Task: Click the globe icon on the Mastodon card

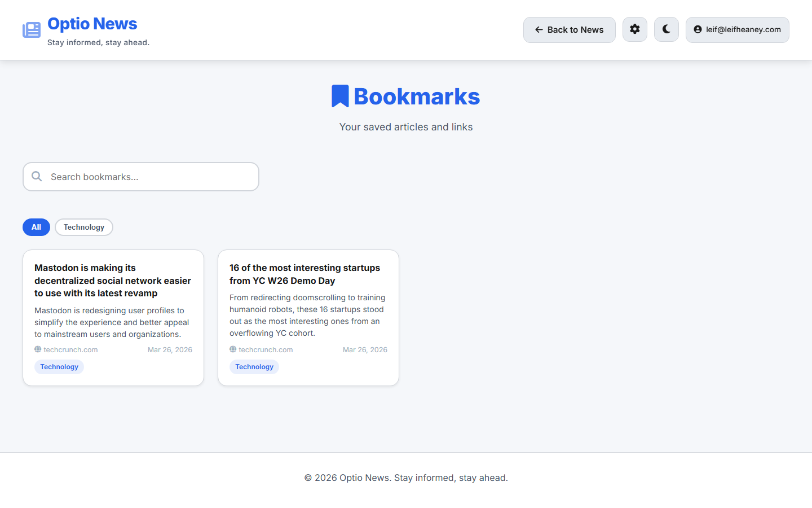Action: [x=37, y=349]
